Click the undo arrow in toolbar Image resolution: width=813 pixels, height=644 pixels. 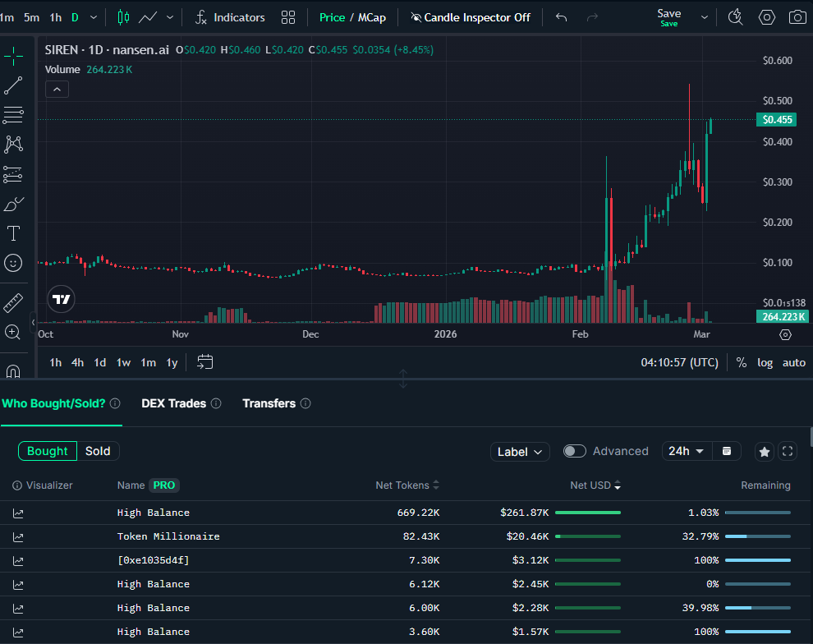[562, 17]
